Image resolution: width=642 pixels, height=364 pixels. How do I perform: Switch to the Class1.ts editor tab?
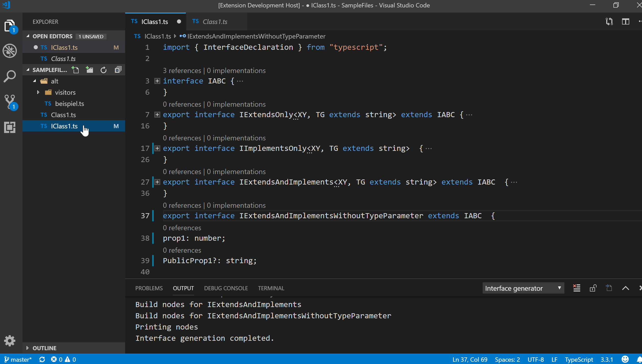click(215, 22)
